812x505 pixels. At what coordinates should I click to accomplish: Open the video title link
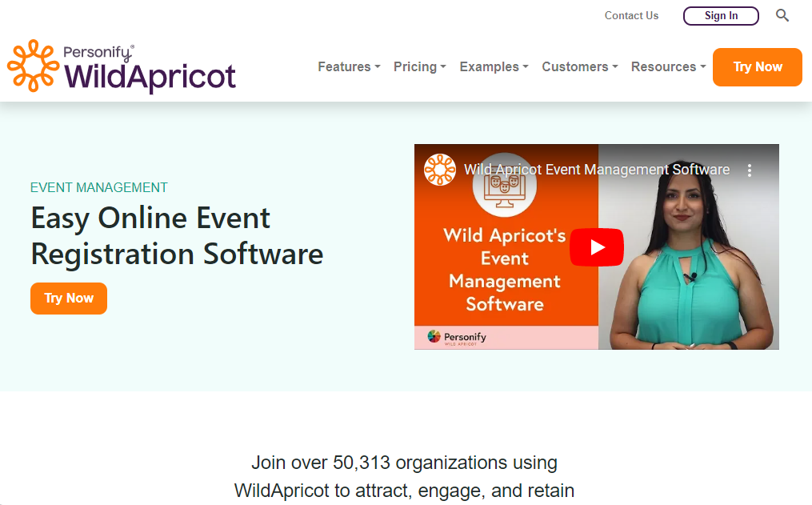point(597,170)
